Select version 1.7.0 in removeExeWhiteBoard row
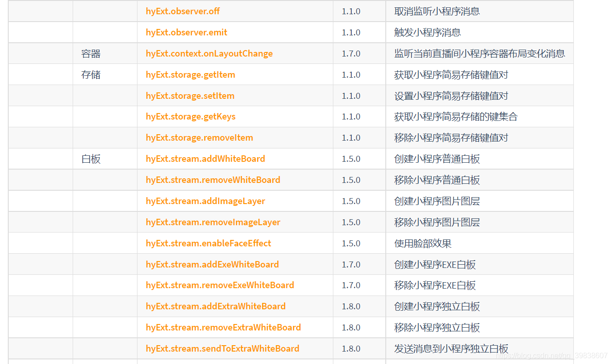This screenshot has width=612, height=364. pyautogui.click(x=351, y=285)
